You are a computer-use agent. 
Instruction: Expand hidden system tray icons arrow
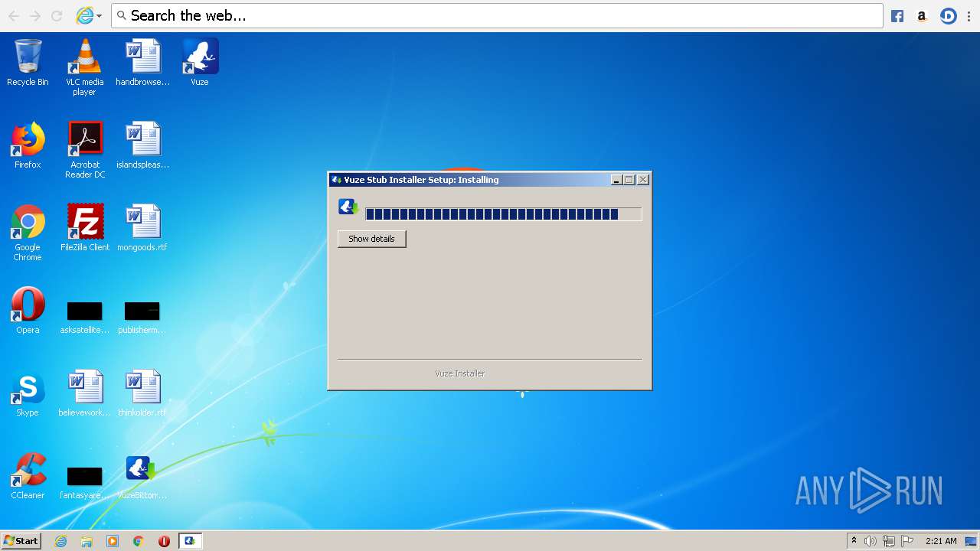854,540
